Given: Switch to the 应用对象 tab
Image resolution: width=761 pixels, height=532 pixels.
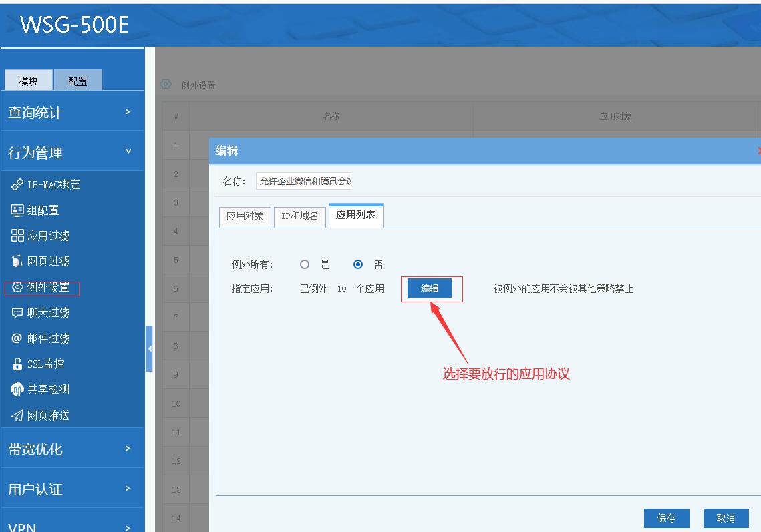Looking at the screenshot, I should tap(245, 216).
